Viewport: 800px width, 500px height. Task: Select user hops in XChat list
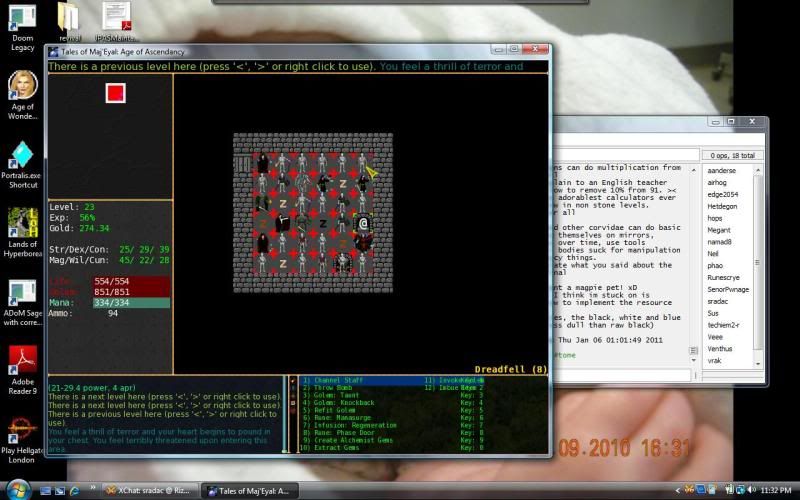[x=715, y=218]
